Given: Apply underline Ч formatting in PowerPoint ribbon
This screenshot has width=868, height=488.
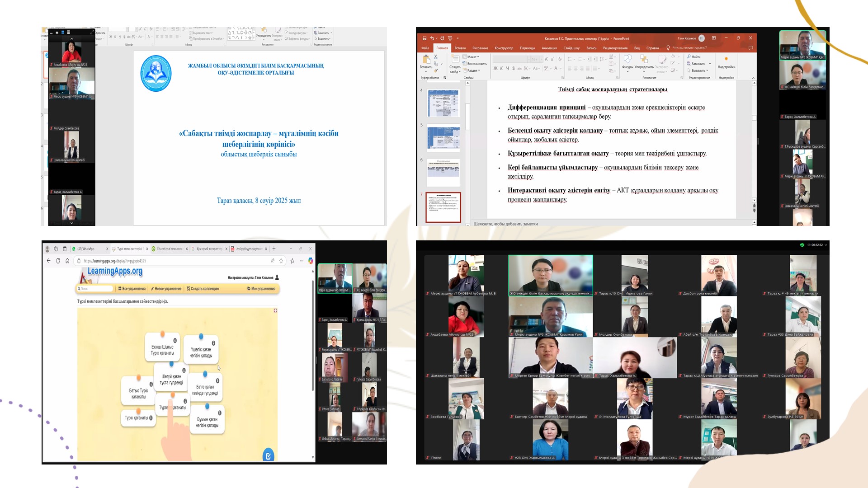Looking at the screenshot, I should point(507,69).
